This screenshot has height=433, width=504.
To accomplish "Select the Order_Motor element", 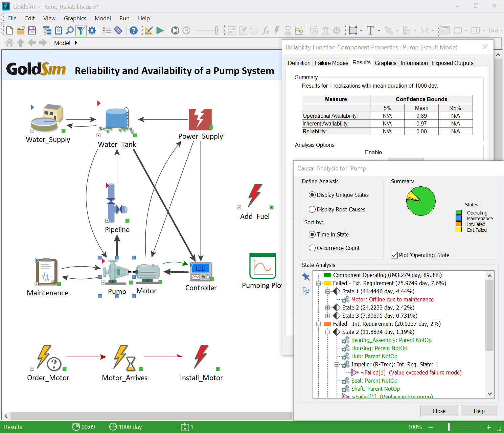I will 48,358.
